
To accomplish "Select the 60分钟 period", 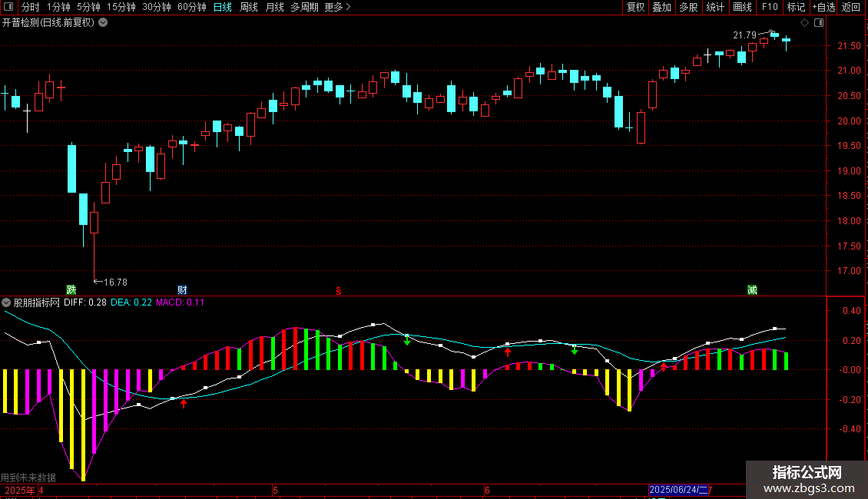I will click(x=191, y=7).
